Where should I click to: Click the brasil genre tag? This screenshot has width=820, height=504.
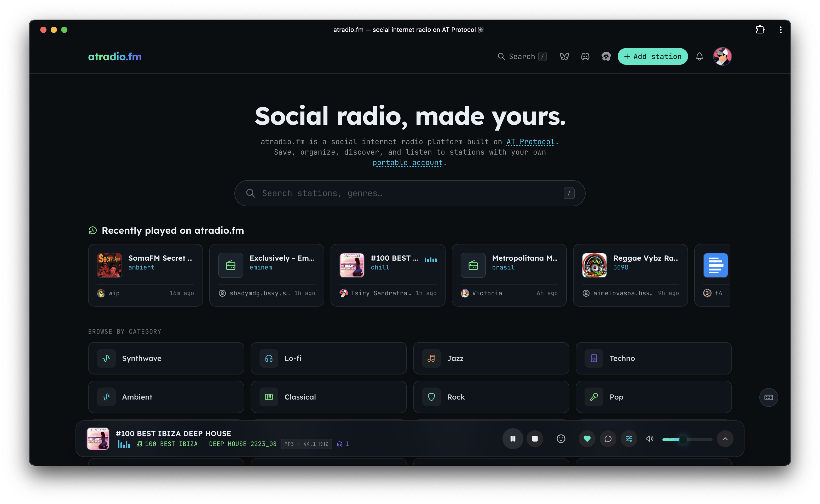pos(503,267)
